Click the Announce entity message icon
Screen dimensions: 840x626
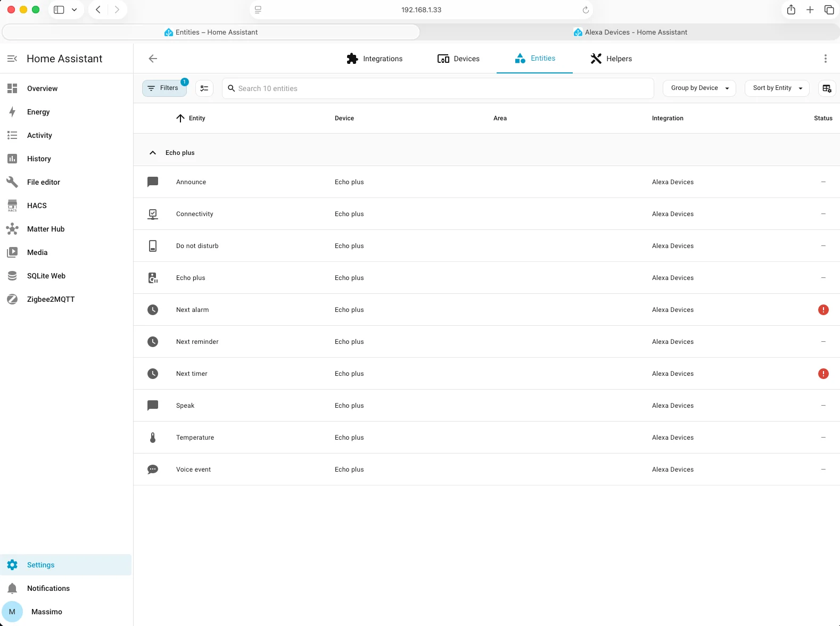(153, 182)
